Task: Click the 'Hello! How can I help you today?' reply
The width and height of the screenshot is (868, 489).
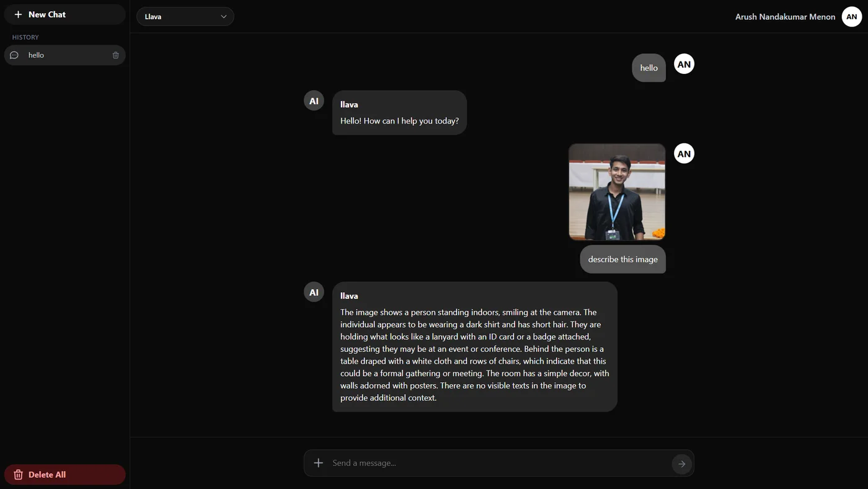Action: click(399, 121)
